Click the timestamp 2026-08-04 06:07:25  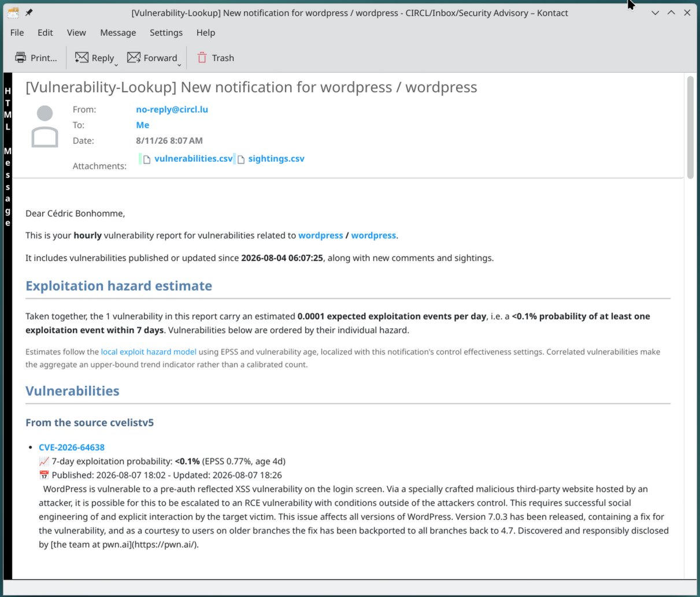click(282, 258)
